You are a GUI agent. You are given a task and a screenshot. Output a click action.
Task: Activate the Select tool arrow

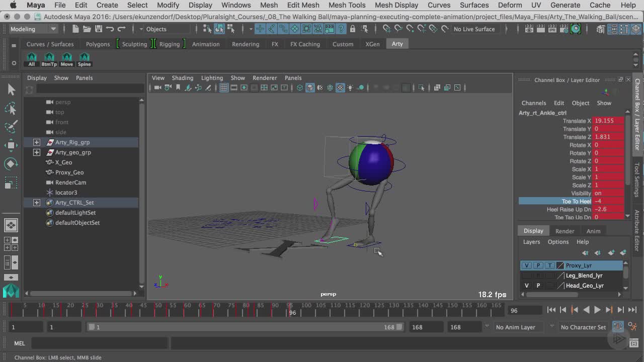[11, 89]
